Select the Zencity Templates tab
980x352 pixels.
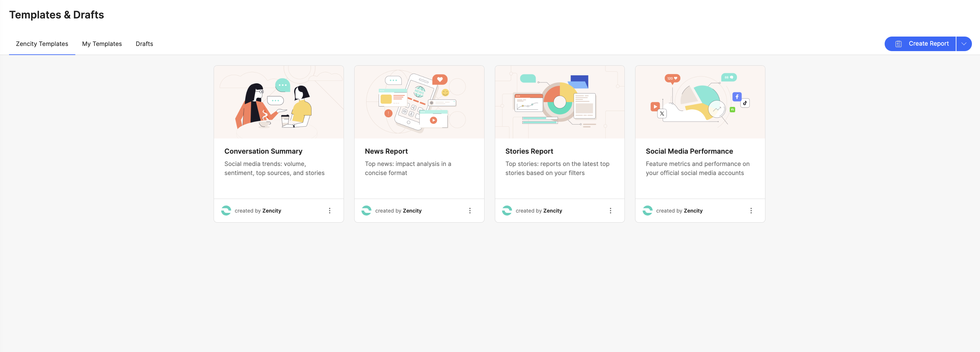coord(42,44)
